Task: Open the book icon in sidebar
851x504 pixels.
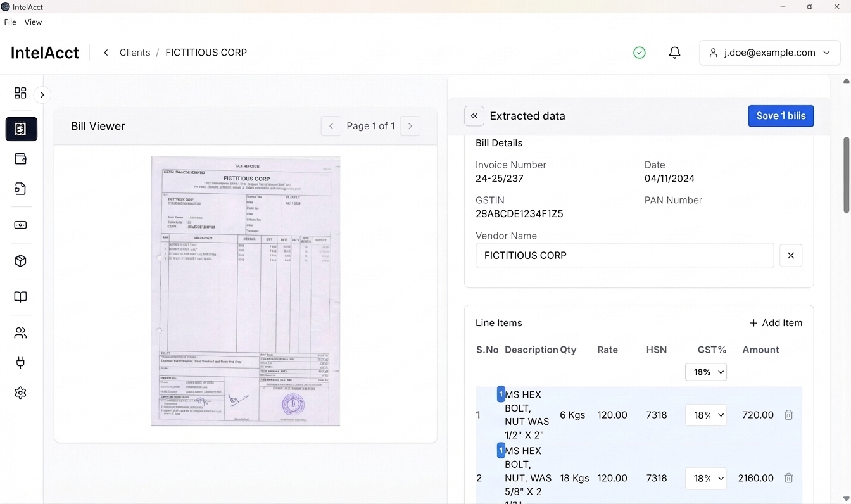Action: click(x=20, y=297)
